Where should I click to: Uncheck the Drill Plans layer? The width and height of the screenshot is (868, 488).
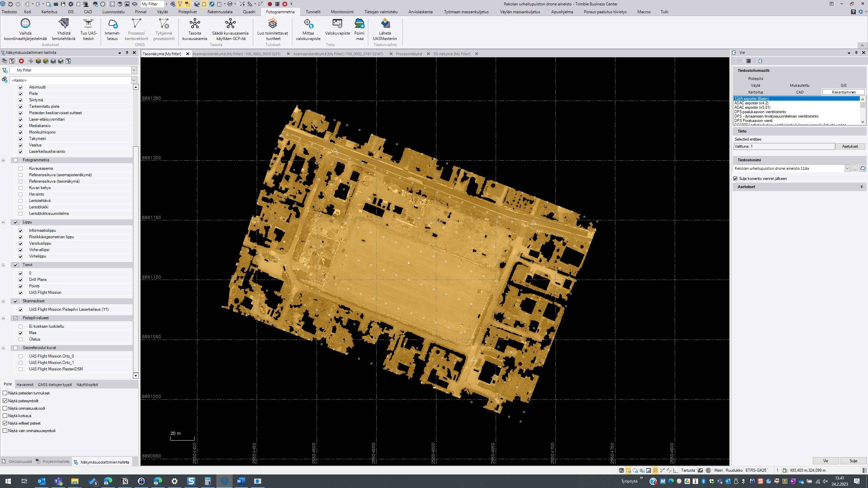pyautogui.click(x=21, y=280)
